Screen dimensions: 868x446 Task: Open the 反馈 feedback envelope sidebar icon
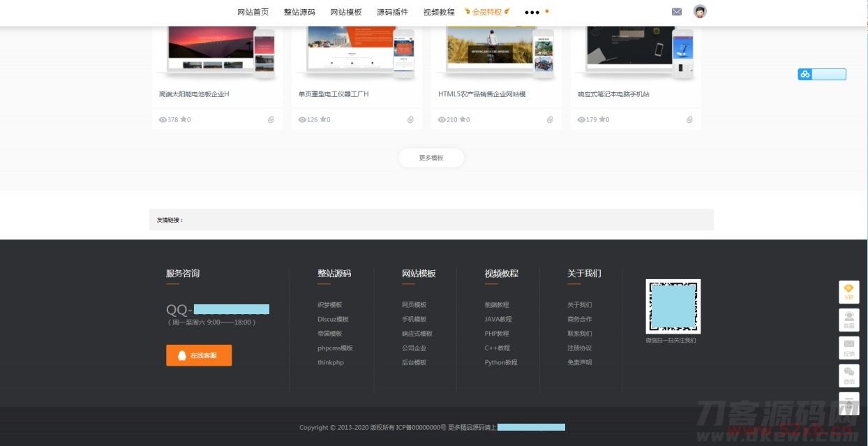848,348
